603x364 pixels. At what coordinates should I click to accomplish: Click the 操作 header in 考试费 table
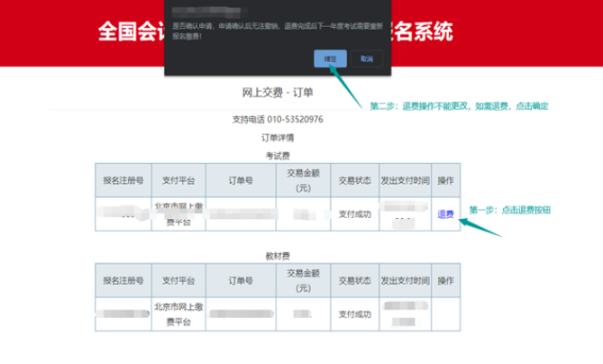point(445,180)
